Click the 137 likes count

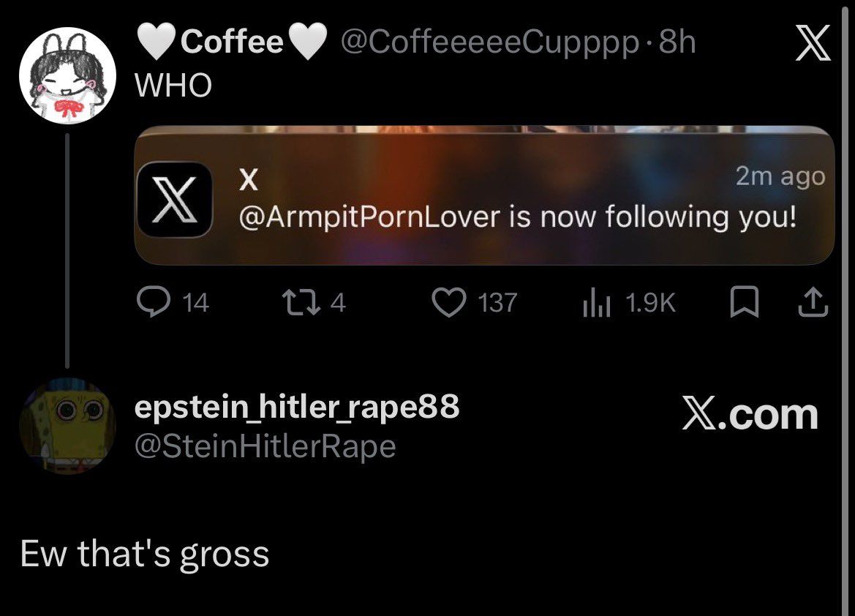coord(499,301)
